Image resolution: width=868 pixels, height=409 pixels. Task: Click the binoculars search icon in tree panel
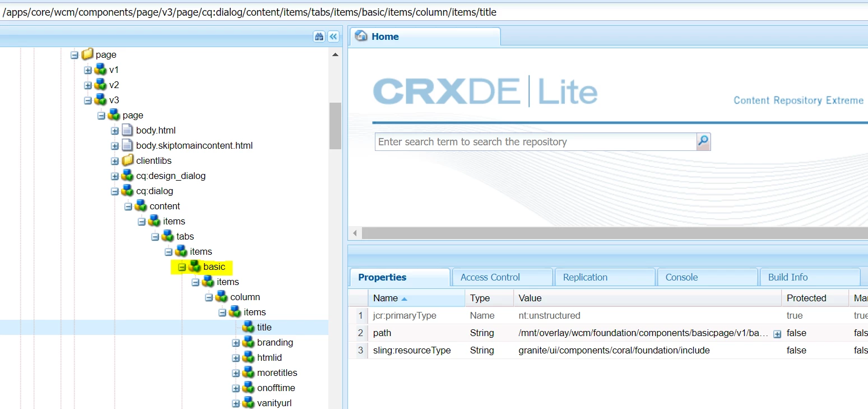pyautogui.click(x=319, y=36)
